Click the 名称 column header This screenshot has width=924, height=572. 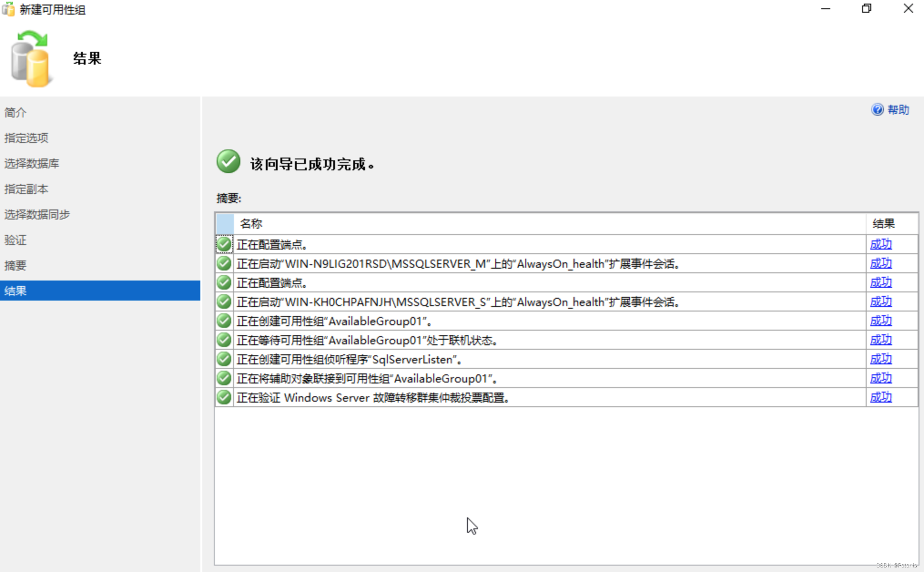251,224
